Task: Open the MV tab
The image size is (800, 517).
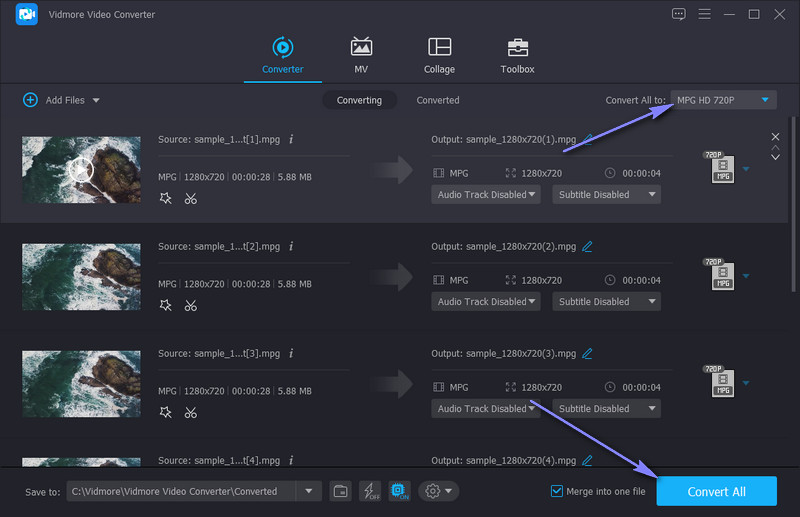Action: point(361,55)
